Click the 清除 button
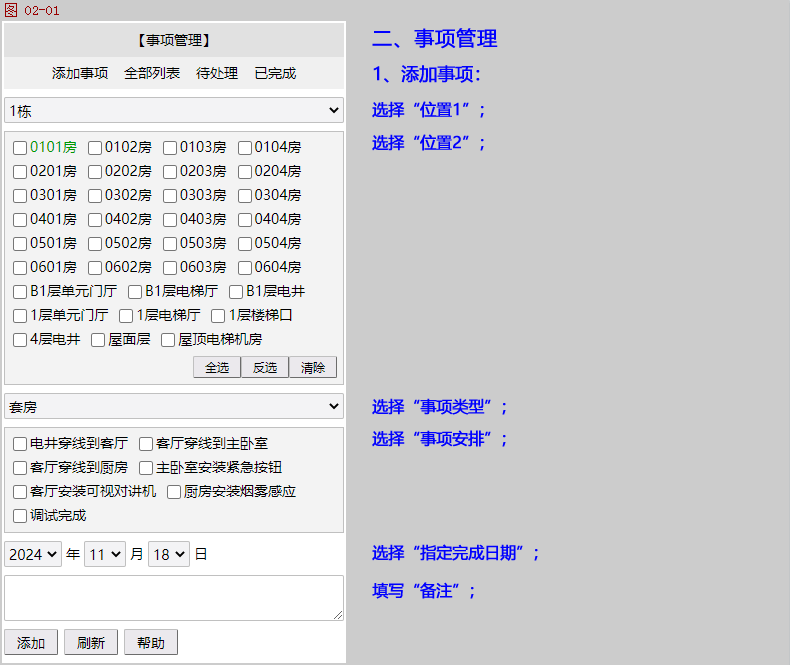Viewport: 790px width, 665px height. coord(313,367)
